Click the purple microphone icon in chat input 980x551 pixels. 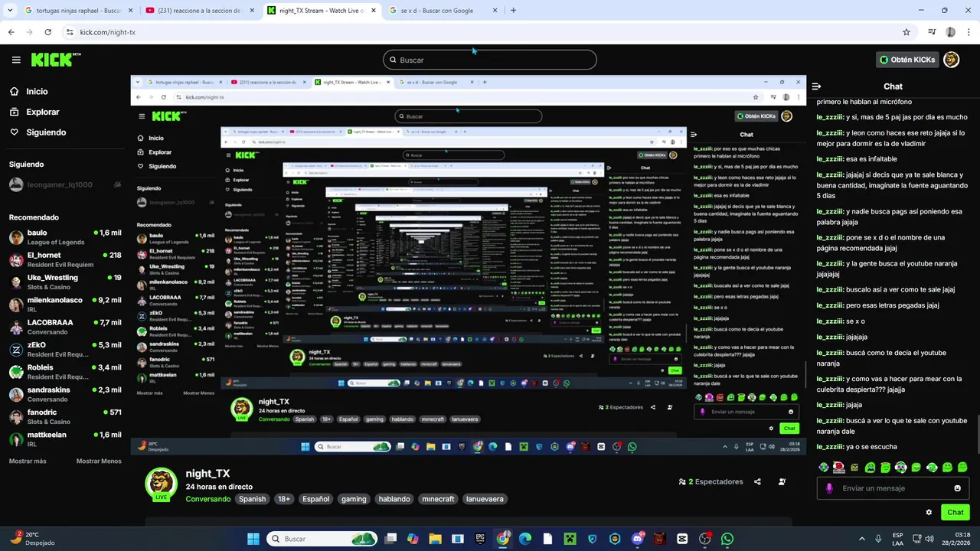[x=829, y=488]
